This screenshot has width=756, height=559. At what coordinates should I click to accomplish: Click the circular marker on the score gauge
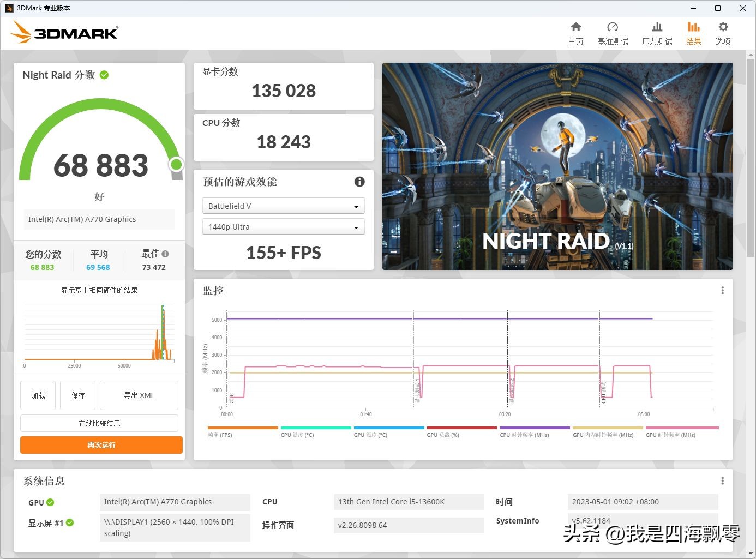click(x=176, y=164)
